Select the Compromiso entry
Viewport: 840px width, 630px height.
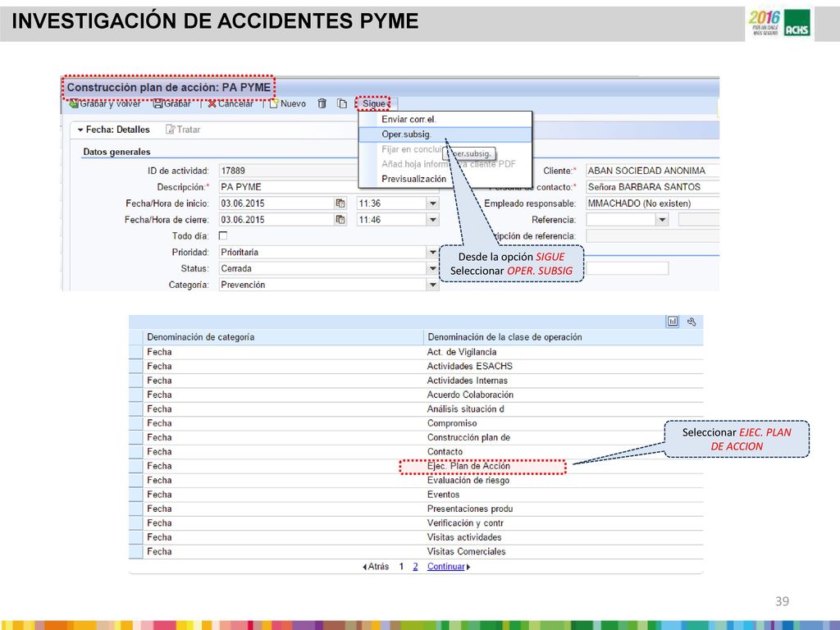[x=452, y=423]
